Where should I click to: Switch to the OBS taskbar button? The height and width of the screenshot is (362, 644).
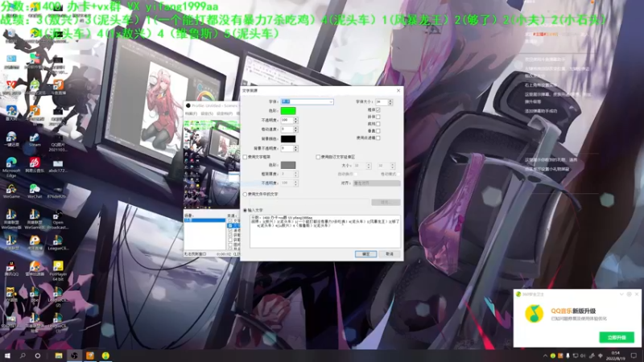pyautogui.click(x=74, y=356)
